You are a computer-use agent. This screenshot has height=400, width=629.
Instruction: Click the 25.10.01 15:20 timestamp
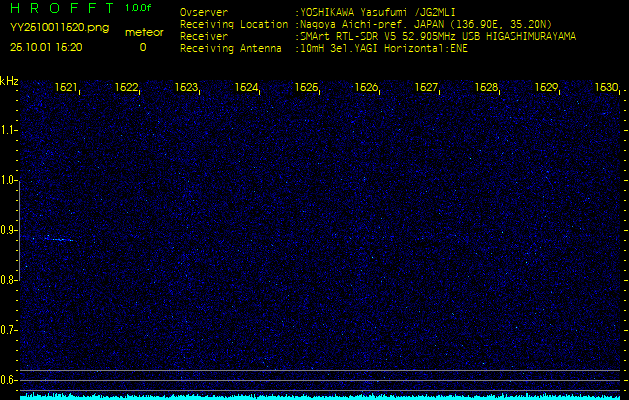46,46
